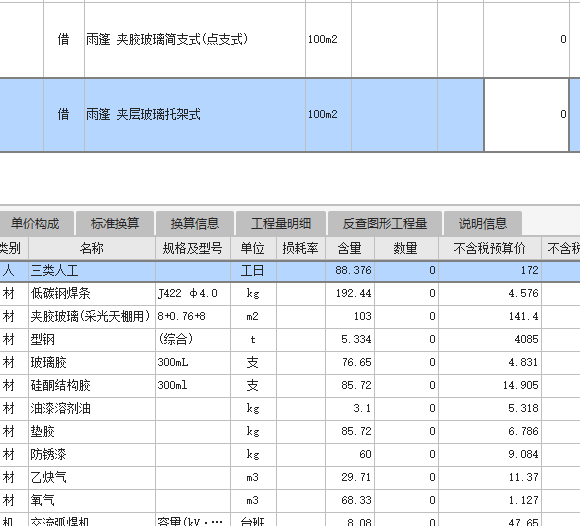Click the 100m2 unit of 夹胶玻璃简支式 row
This screenshot has width=580, height=526.
(x=323, y=39)
